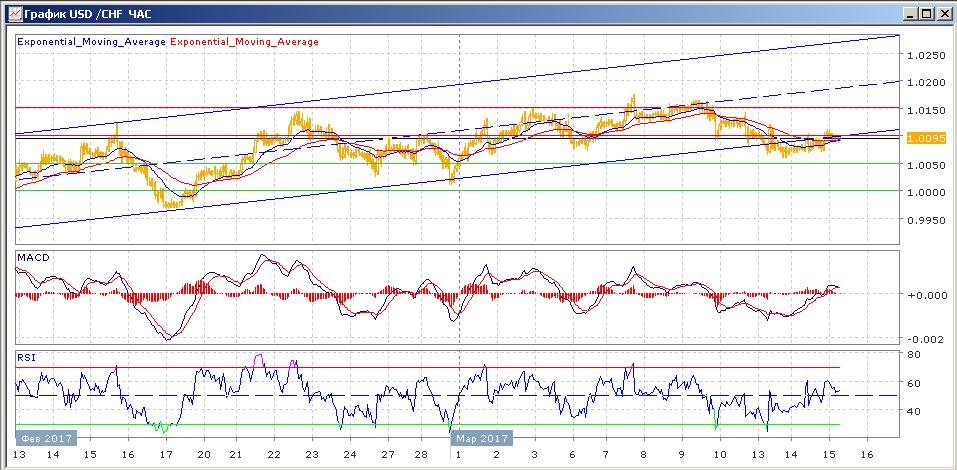Click the 'Мар 2017' month marker
957x470 pixels.
481,438
